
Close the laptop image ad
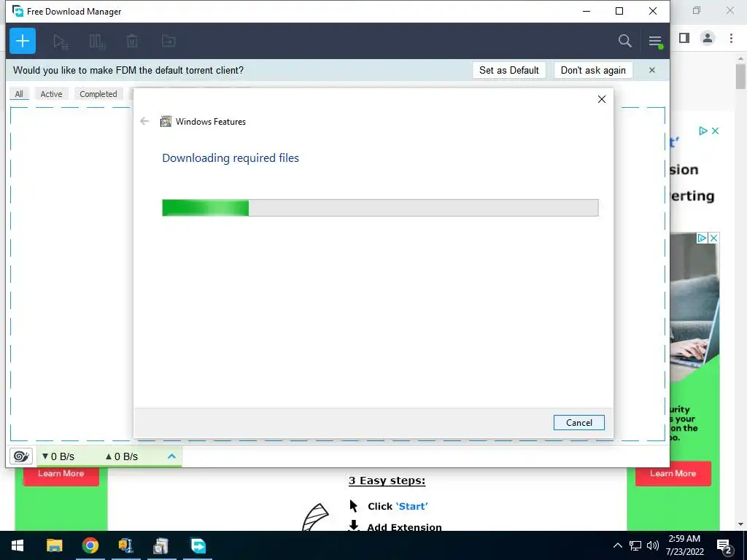pos(713,238)
